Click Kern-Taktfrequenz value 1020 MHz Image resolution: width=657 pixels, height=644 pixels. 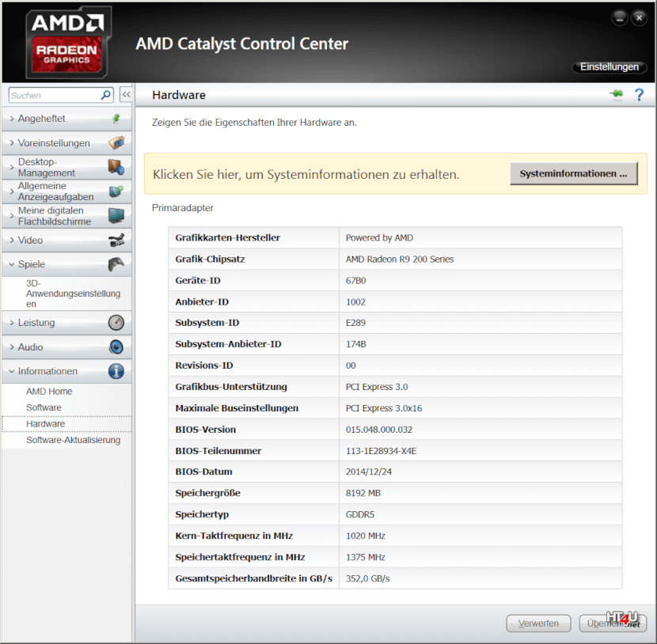coord(366,536)
